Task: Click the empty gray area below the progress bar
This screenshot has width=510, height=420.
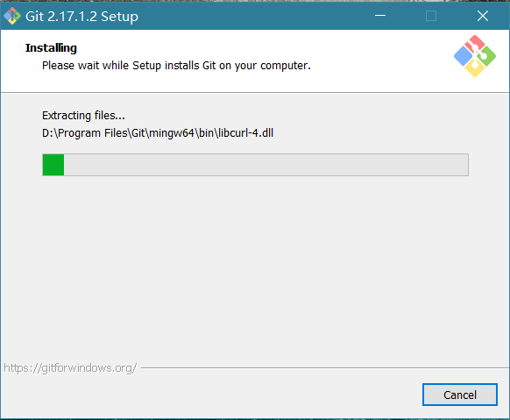Action: pos(255,267)
